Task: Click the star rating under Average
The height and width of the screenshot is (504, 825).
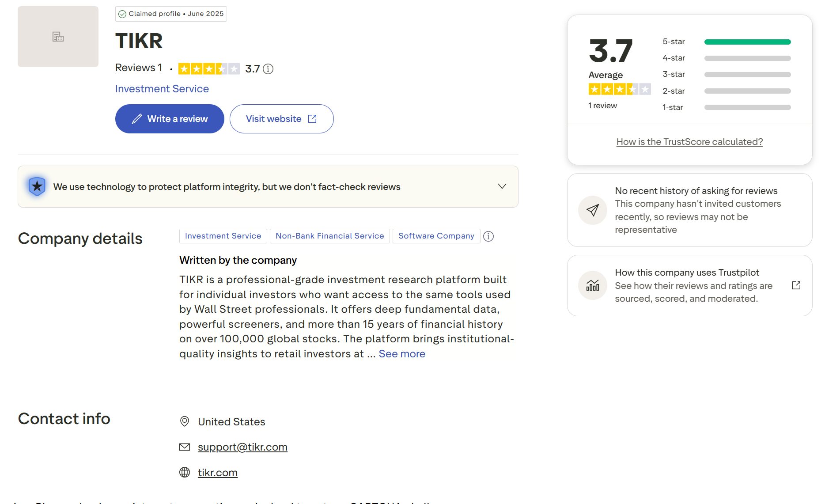Action: click(x=620, y=89)
